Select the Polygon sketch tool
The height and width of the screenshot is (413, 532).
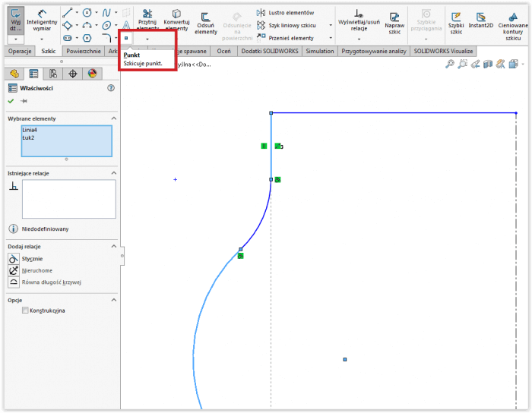(87, 38)
